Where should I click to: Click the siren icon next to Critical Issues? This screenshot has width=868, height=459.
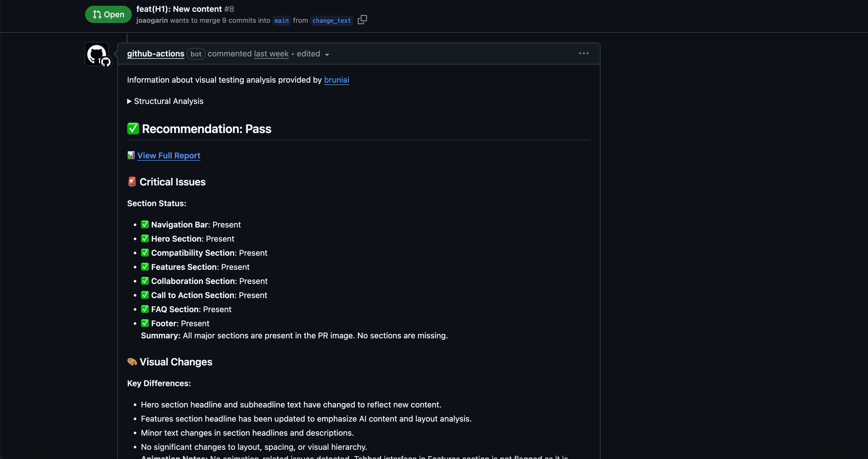pyautogui.click(x=132, y=181)
